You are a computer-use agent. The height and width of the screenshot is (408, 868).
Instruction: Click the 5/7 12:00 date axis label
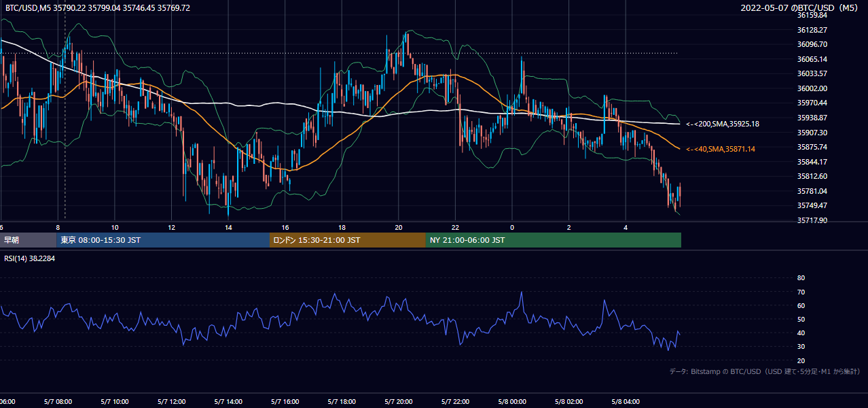[171, 402]
